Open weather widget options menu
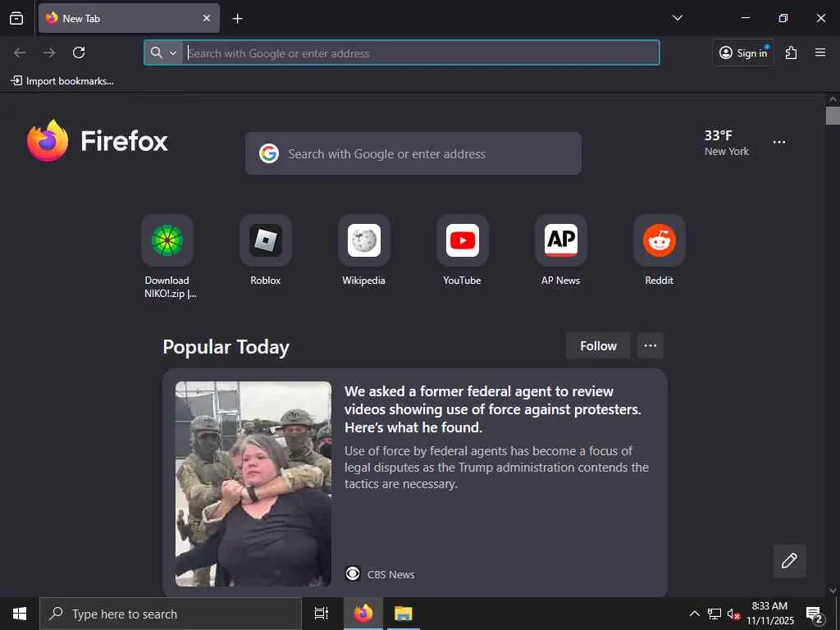The height and width of the screenshot is (630, 840). pos(779,143)
